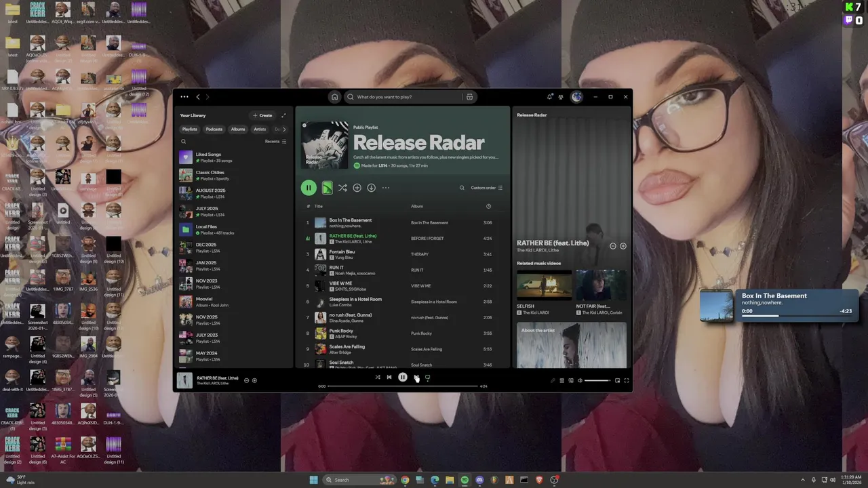Open SELFISH music video thumbnail
Screen dimensions: 868x488
click(544, 285)
